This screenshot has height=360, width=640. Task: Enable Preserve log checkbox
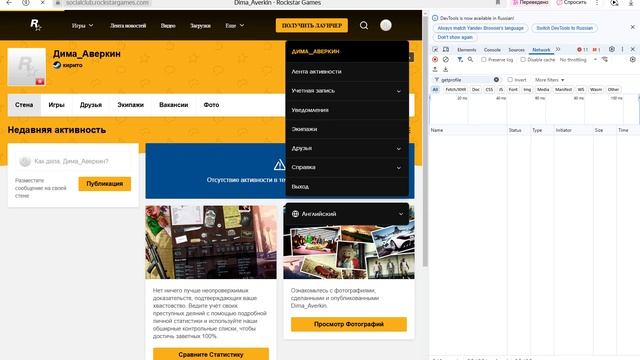tap(484, 60)
